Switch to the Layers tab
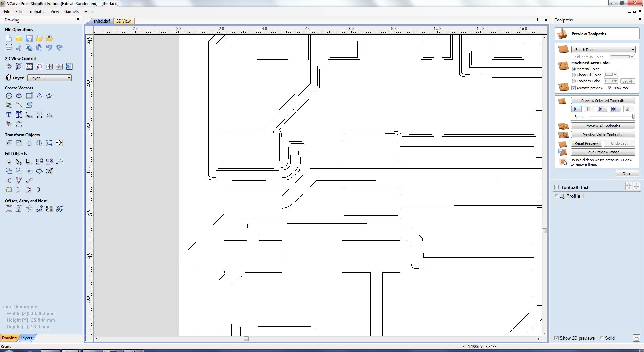Screen dimensions: 644x352 [26, 338]
